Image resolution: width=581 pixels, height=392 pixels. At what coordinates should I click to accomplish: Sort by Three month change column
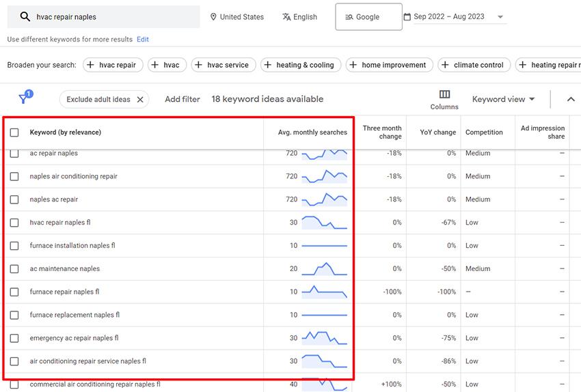382,132
